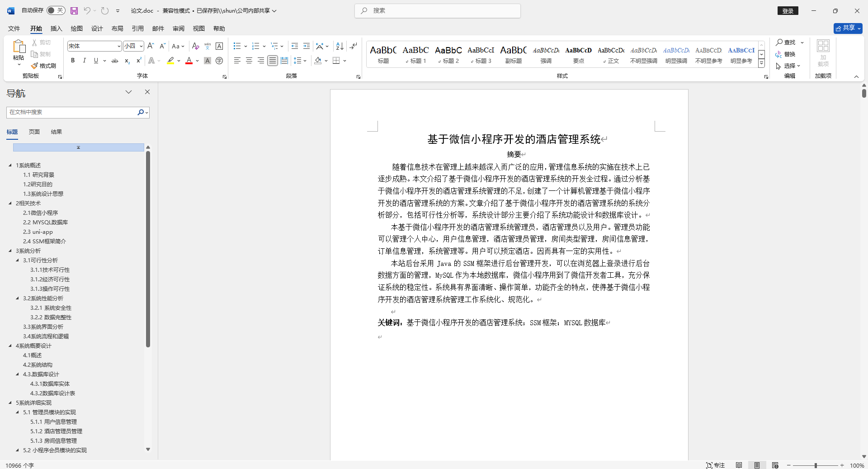The width and height of the screenshot is (868, 469).
Task: Open the Change Case (Aa) dropdown
Action: pos(178,46)
